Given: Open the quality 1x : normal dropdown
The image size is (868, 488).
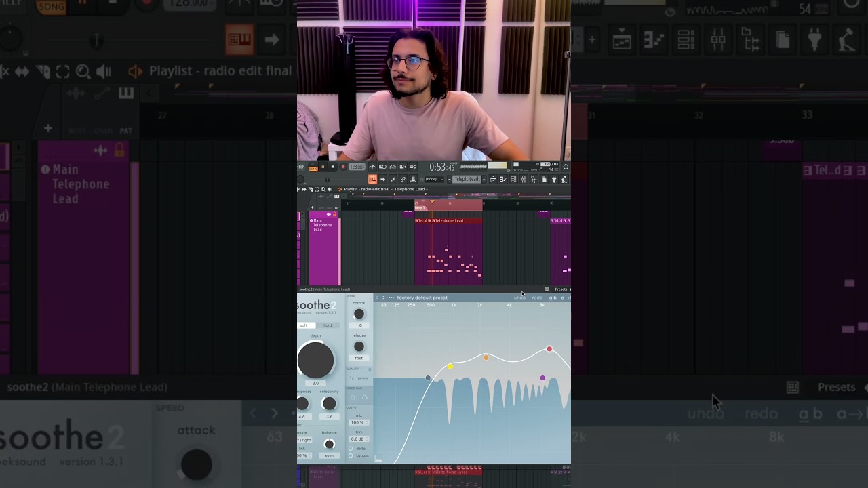Looking at the screenshot, I should point(359,378).
